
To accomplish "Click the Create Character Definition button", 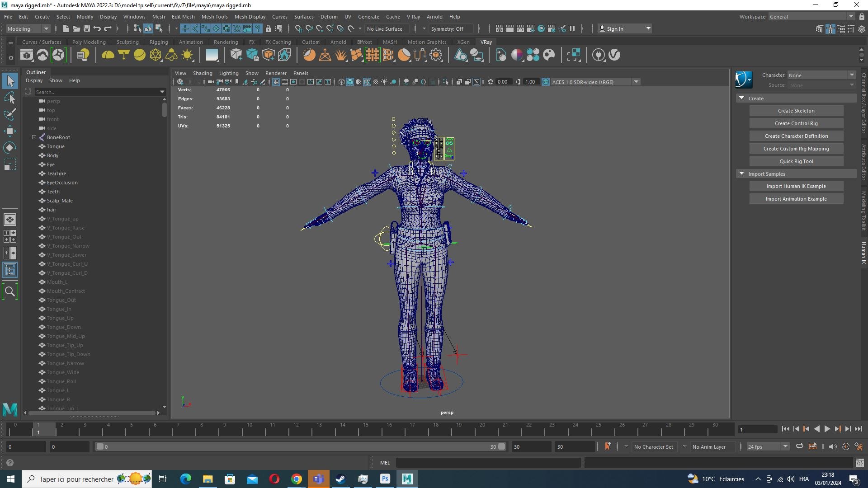I will [x=796, y=136].
